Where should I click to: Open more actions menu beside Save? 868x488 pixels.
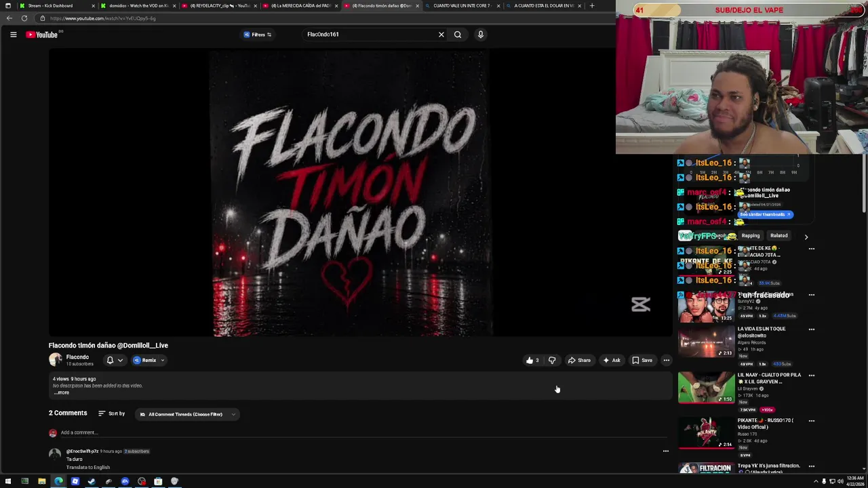pos(667,361)
